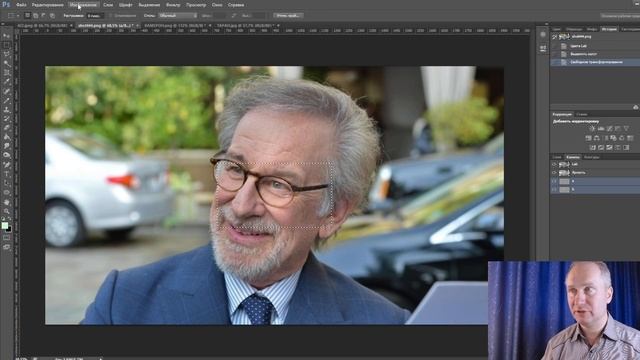Open the Справка menu
Screen dimensions: 640x360
[x=236, y=5]
